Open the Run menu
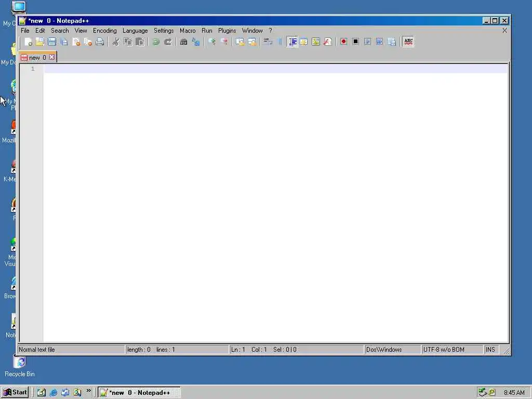The width and height of the screenshot is (532, 399). tap(207, 31)
